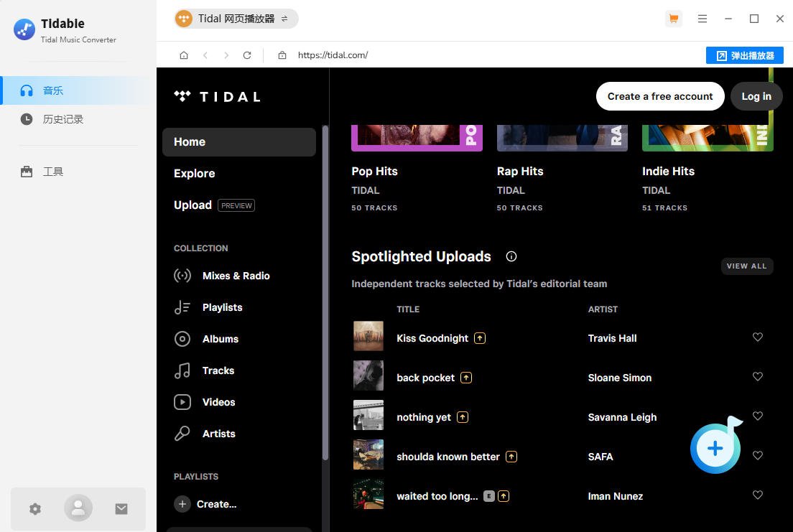Image resolution: width=793 pixels, height=532 pixels.
Task: Open the shopping cart icon in title bar
Action: coord(673,19)
